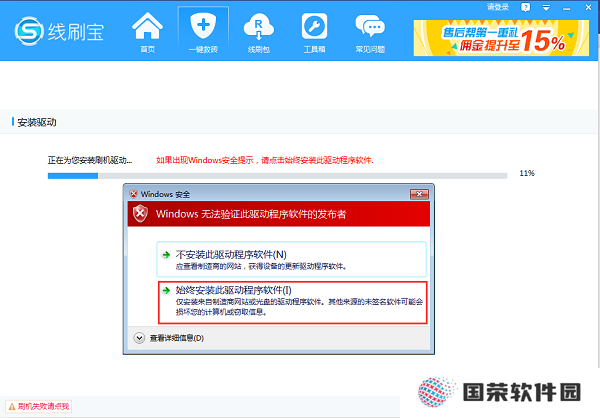The image size is (600, 418).
Task: Open the 线刷包 cloud download icon
Action: click(259, 33)
